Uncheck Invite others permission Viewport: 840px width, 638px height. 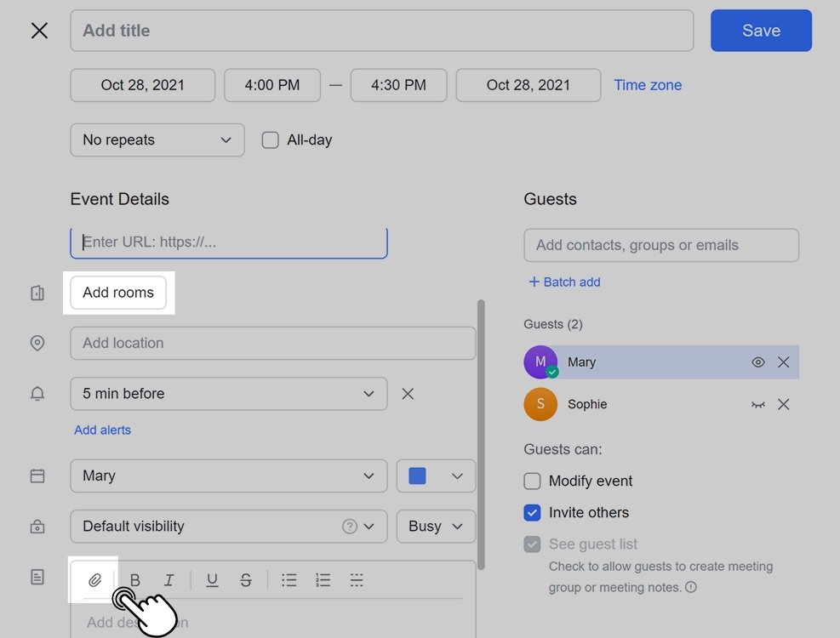point(532,513)
